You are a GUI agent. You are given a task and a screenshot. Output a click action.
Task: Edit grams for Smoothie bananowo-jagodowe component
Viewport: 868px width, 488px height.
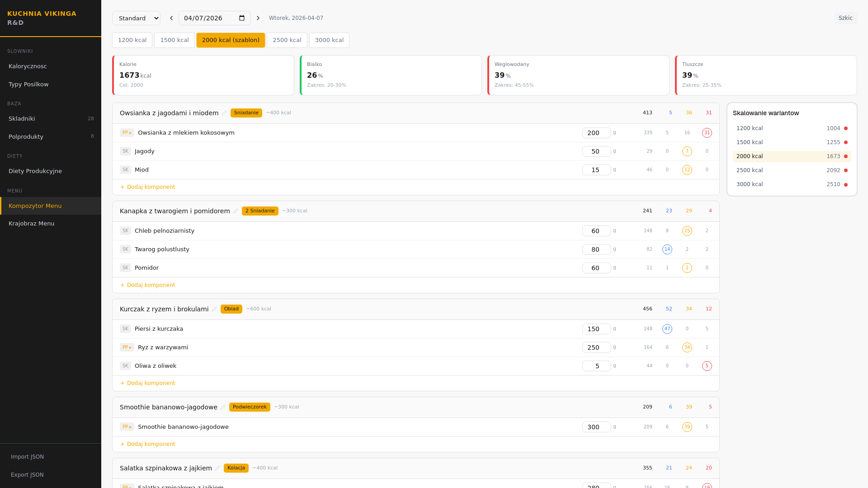tap(596, 427)
